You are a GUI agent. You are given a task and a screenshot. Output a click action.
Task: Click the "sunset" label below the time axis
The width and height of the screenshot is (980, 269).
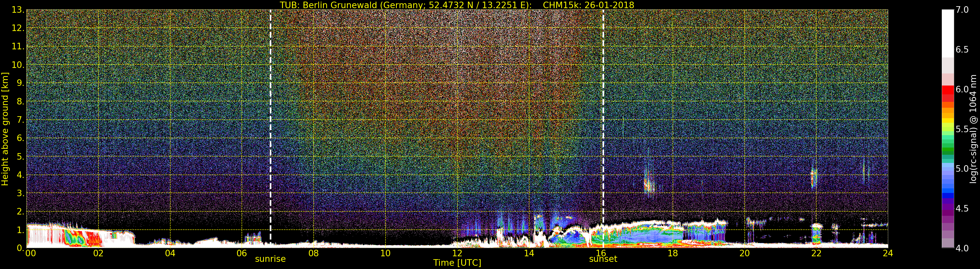pyautogui.click(x=603, y=259)
